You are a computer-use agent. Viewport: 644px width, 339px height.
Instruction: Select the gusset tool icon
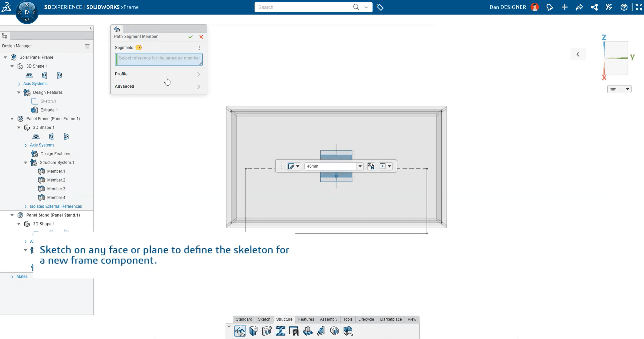321,331
